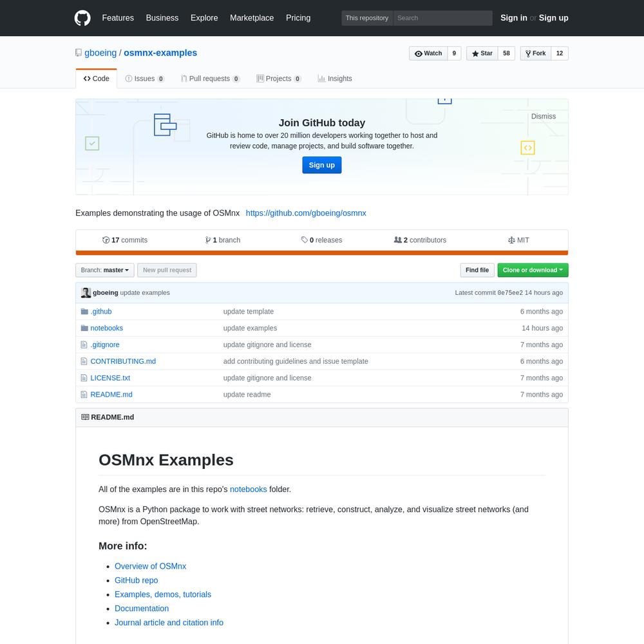Click the LICENSE.txt file icon

point(84,378)
